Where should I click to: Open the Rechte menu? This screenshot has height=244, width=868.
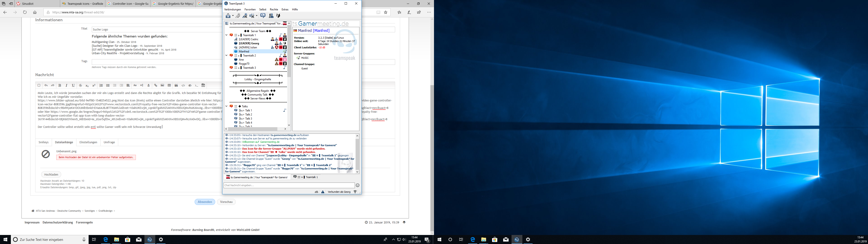click(x=274, y=9)
